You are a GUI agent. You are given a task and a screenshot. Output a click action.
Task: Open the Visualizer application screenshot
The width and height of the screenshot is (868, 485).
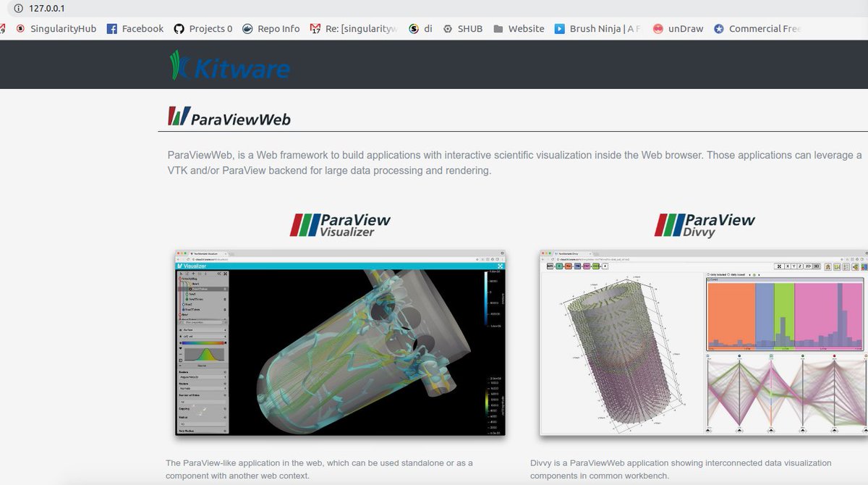pos(340,343)
